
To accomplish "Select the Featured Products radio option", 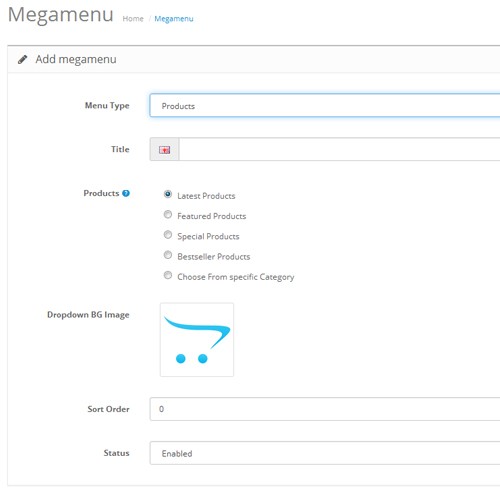I will click(168, 214).
